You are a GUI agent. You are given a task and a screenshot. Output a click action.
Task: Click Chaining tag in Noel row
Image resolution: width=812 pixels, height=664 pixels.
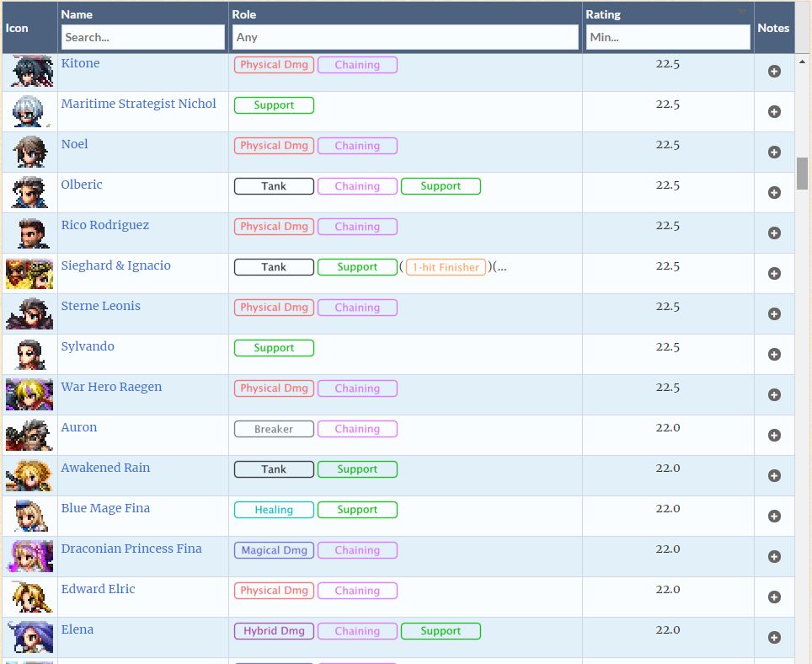coord(357,146)
